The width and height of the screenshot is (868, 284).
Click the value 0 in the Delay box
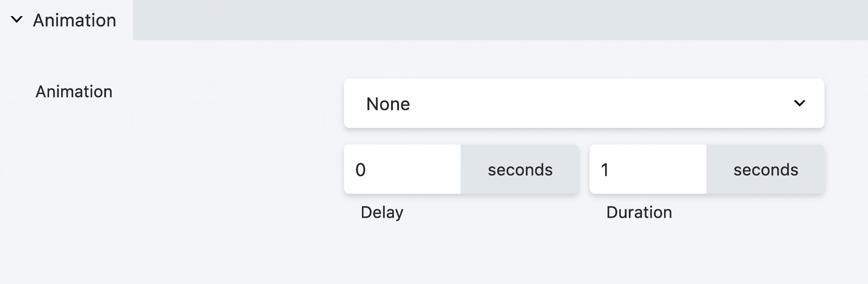point(361,169)
